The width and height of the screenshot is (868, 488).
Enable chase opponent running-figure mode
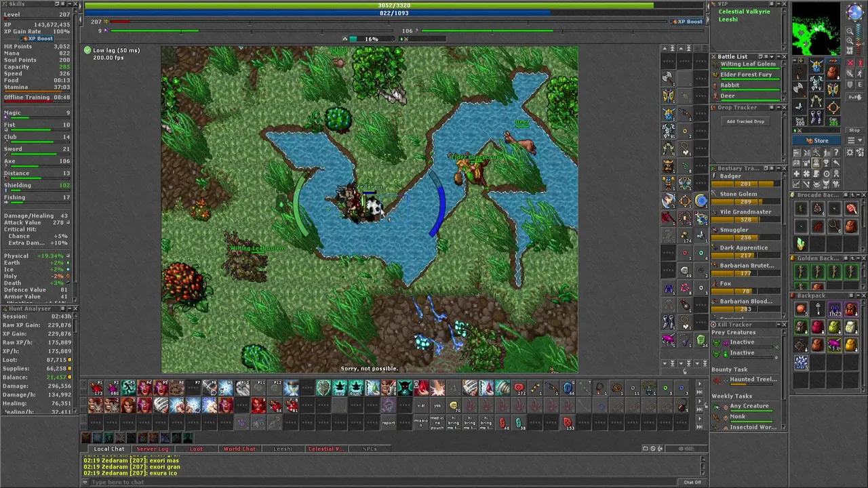(x=860, y=73)
